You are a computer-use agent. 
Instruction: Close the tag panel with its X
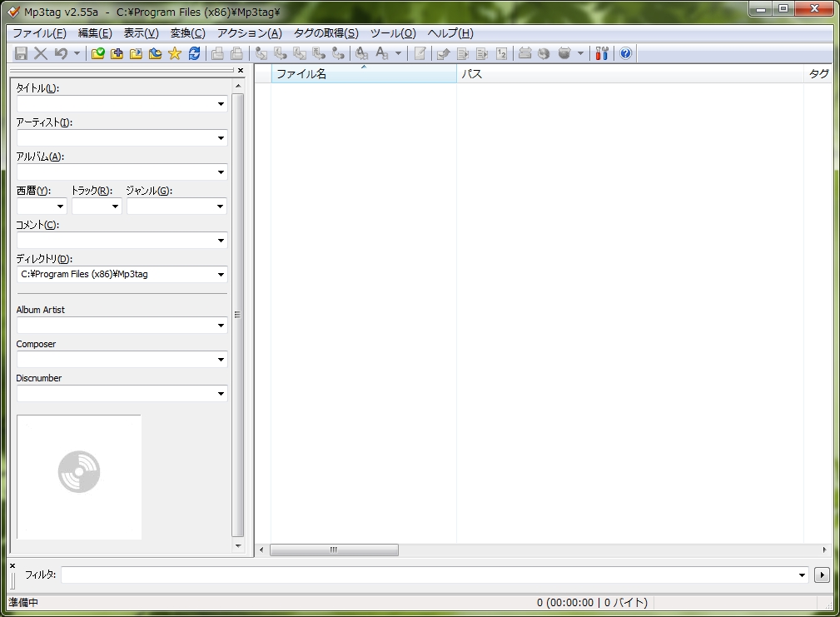(241, 70)
